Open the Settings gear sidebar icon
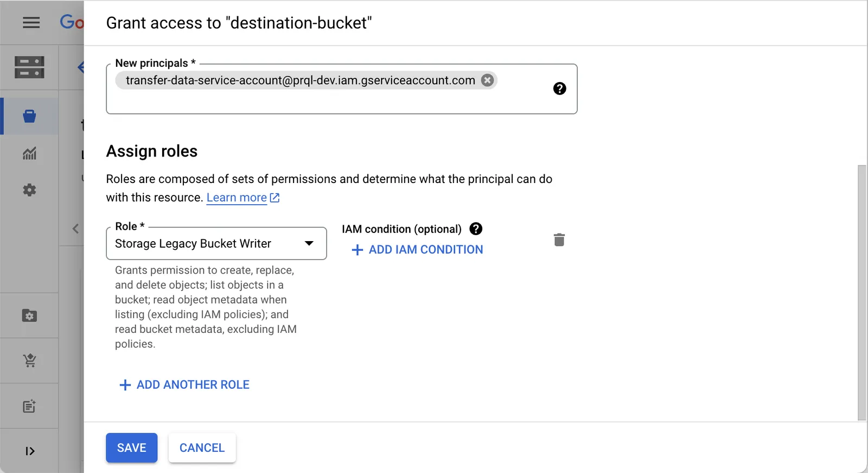 (x=29, y=190)
